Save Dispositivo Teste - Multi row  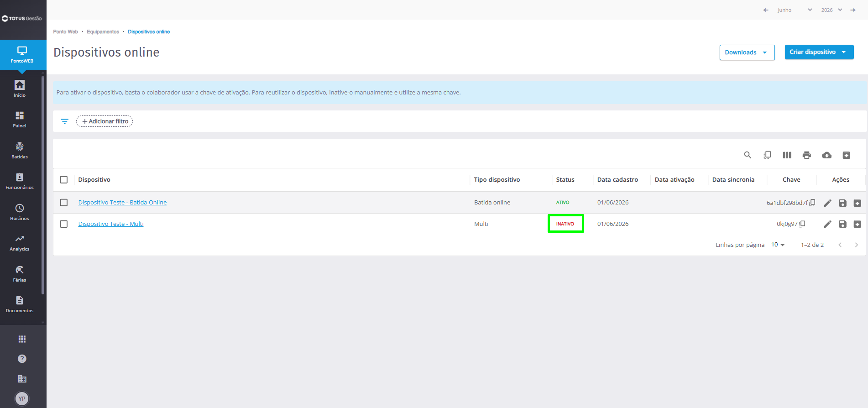(x=842, y=224)
